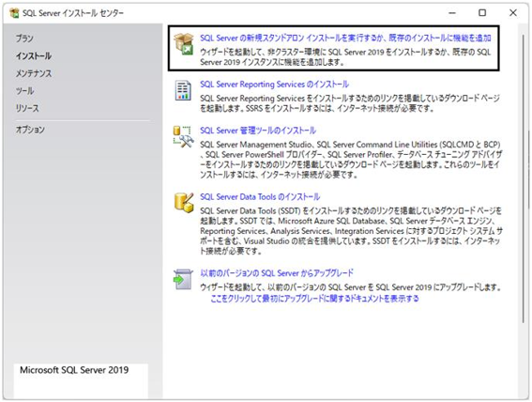Click the new standalone installation box icon
Image resolution: width=532 pixels, height=402 pixels.
pyautogui.click(x=184, y=44)
